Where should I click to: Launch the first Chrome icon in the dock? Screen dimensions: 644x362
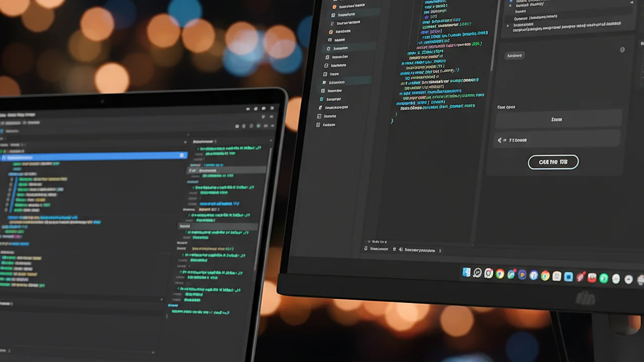pyautogui.click(x=500, y=274)
